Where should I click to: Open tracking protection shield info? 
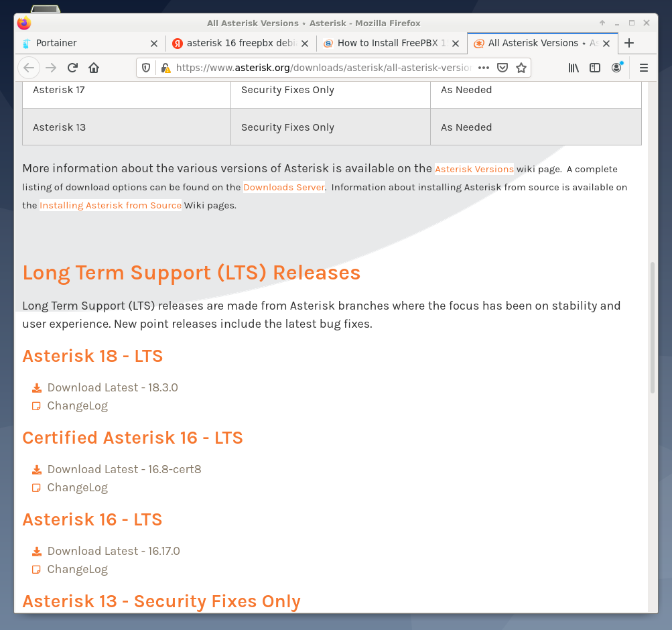[x=146, y=68]
